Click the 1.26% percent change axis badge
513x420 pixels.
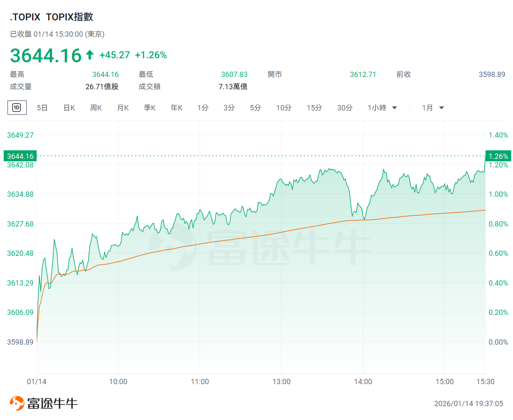498,156
